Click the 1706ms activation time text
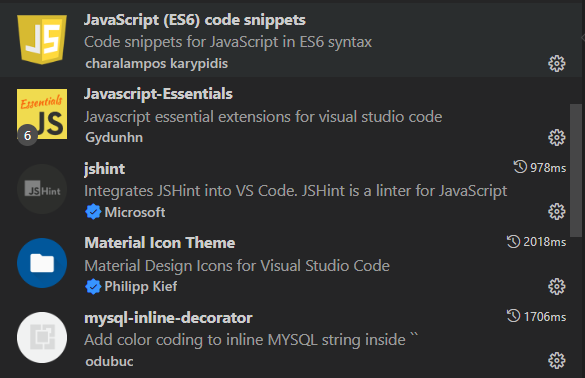The width and height of the screenshot is (585, 378). [545, 317]
